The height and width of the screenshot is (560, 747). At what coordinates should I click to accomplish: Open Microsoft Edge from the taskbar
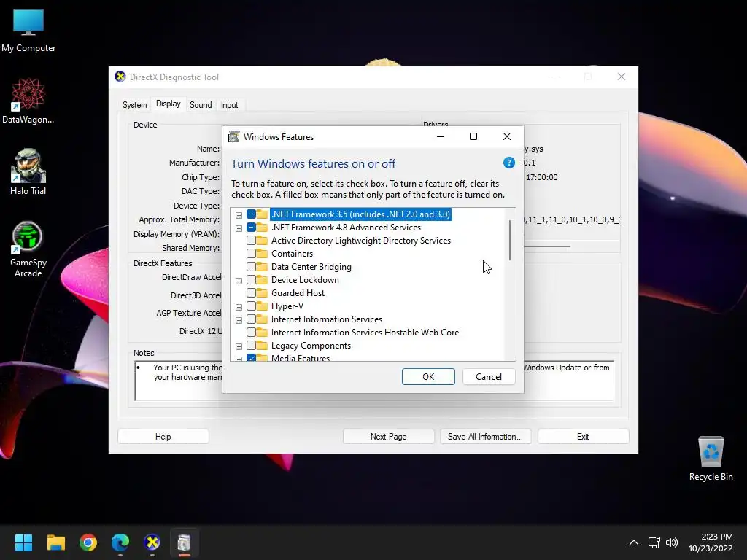(120, 542)
